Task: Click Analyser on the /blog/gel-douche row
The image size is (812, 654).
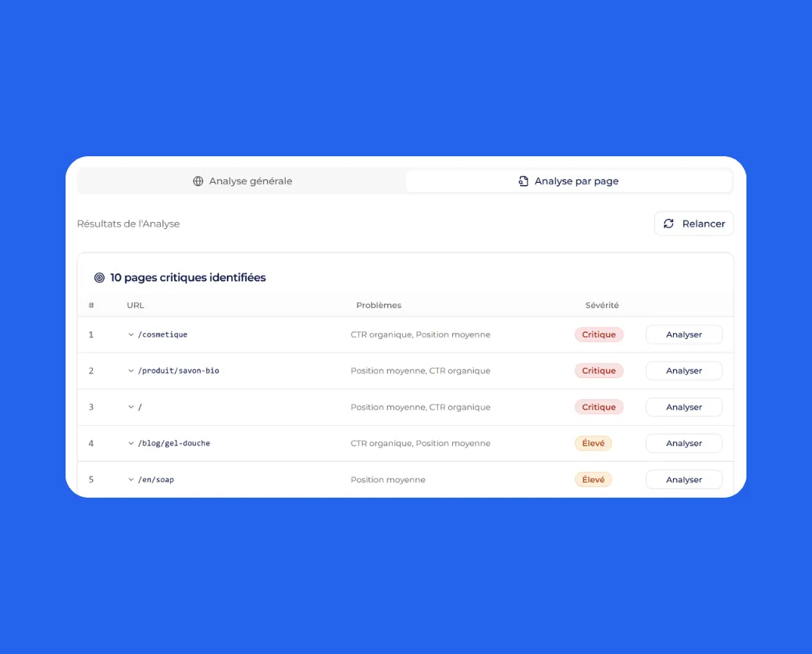Action: click(x=684, y=443)
